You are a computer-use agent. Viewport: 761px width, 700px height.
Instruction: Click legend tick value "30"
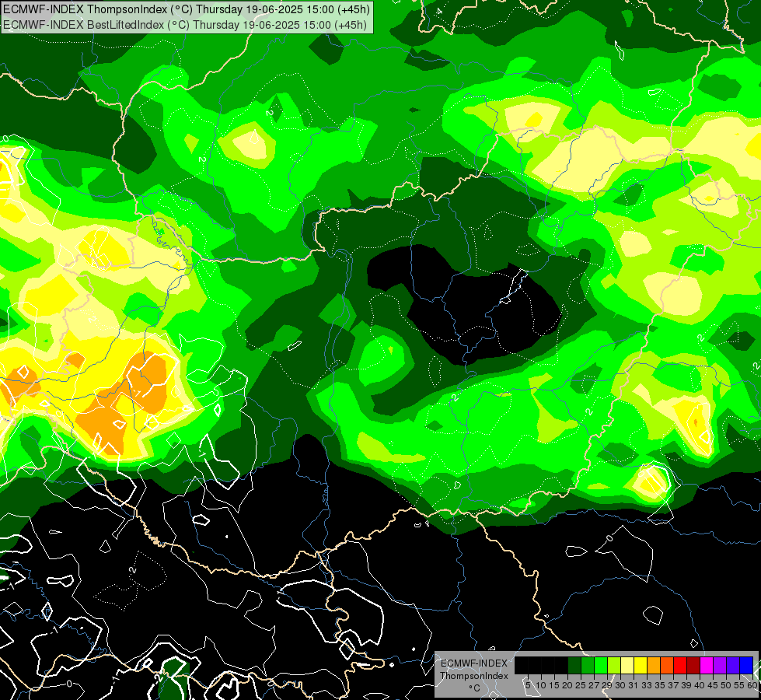[x=620, y=685]
